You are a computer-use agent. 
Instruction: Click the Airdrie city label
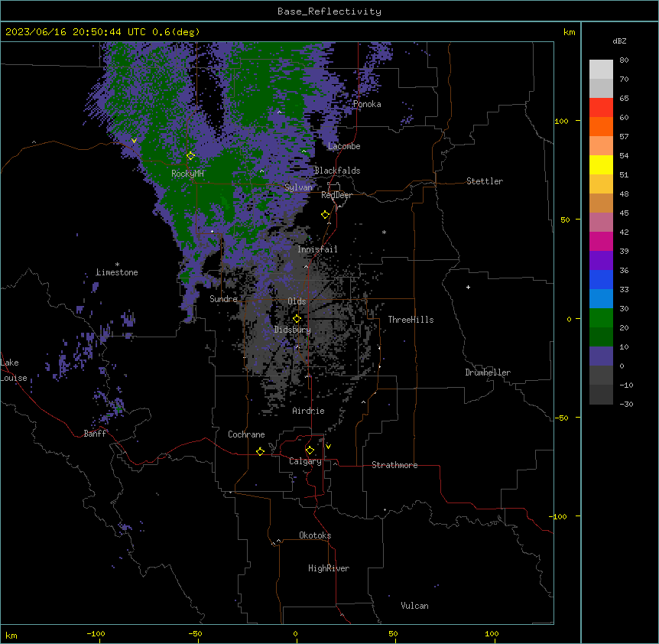[308, 411]
